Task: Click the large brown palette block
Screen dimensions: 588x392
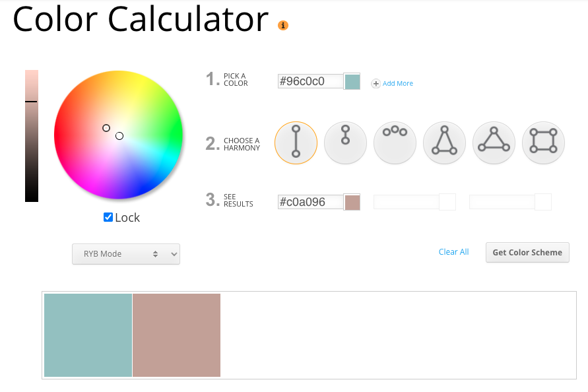Action: tap(177, 335)
